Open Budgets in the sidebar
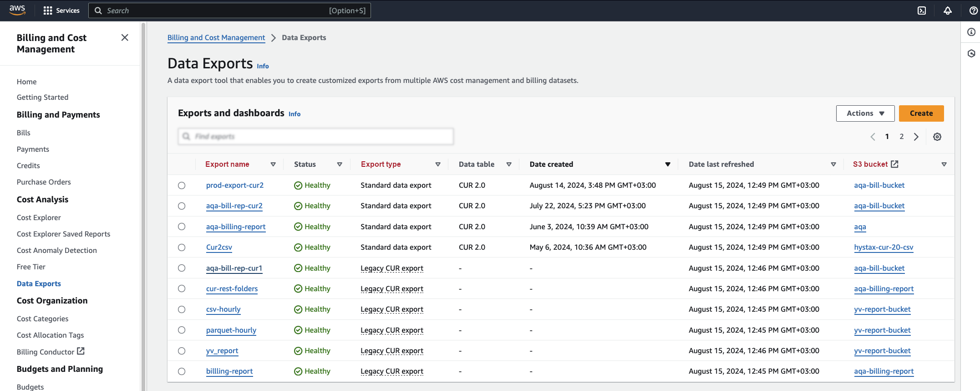Image resolution: width=980 pixels, height=391 pixels. [30, 386]
